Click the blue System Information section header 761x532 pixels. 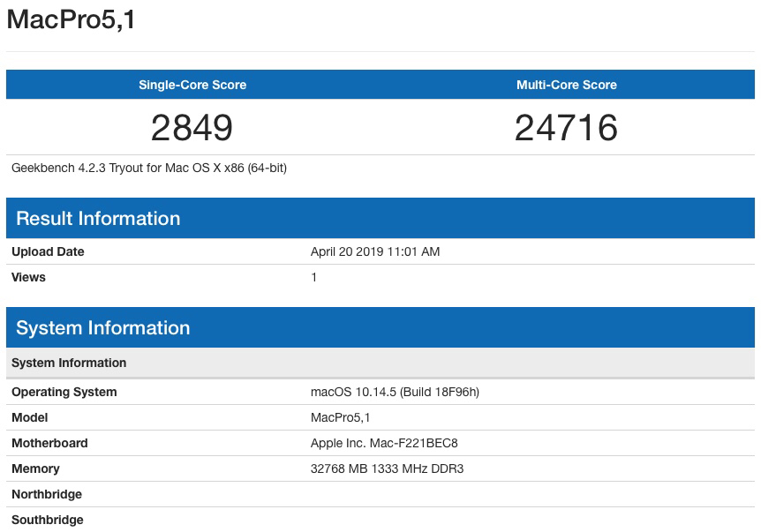[103, 328]
